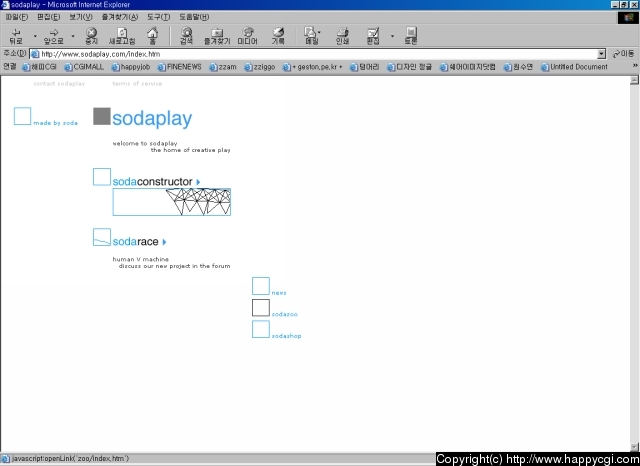This screenshot has width=640, height=466.
Task: Go to the Home page icon
Action: (153, 36)
